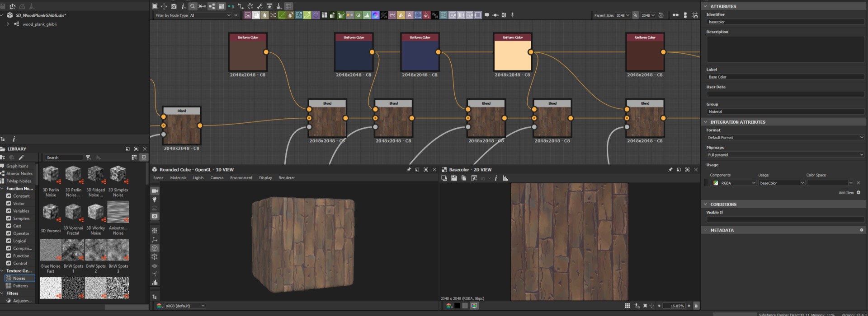The height and width of the screenshot is (316, 868).
Task: Click the library filter funnel icon
Action: 88,158
